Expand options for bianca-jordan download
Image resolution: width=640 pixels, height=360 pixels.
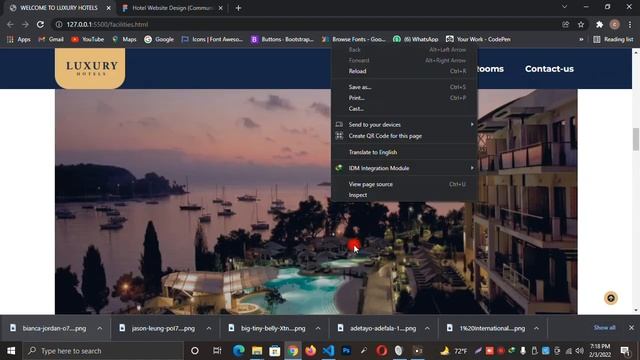tap(100, 328)
